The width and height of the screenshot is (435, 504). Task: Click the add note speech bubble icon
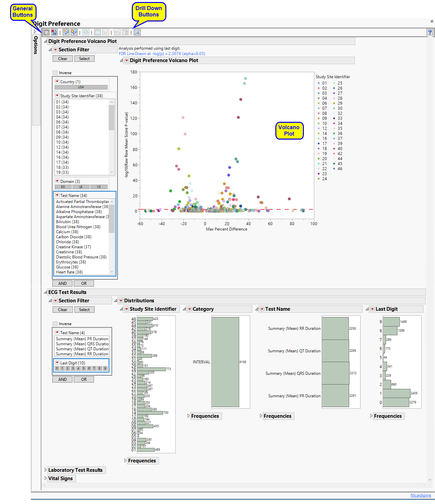tap(66, 33)
